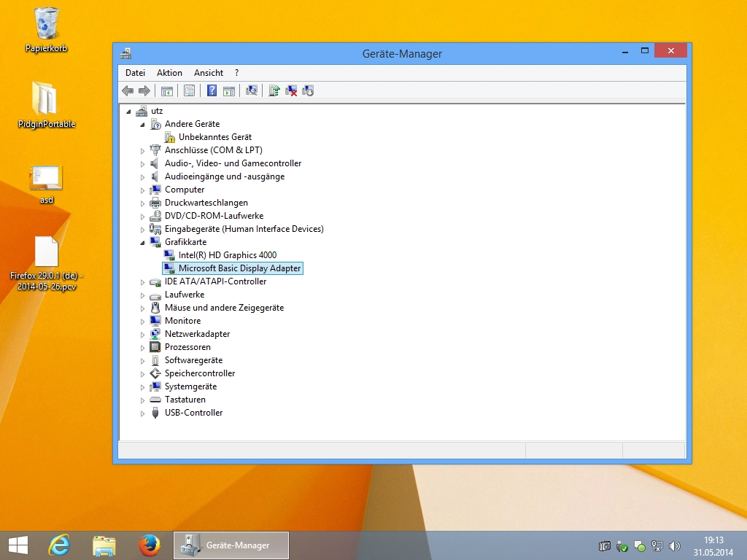
Task: Click the Windows Start button
Action: click(x=18, y=545)
